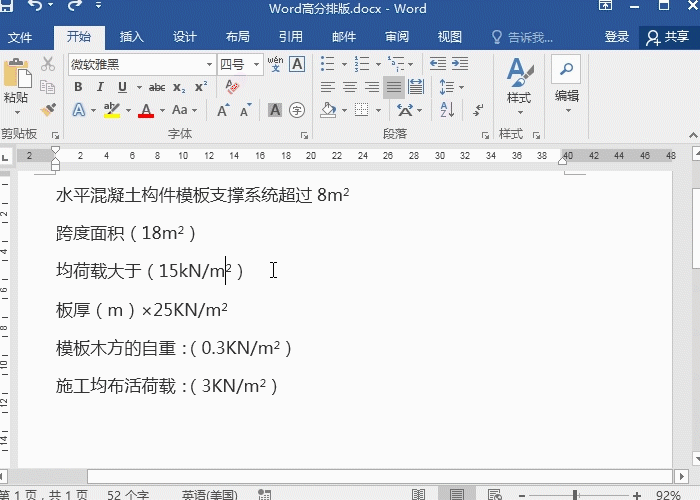
Task: Toggle subscript formatting
Action: 179,87
